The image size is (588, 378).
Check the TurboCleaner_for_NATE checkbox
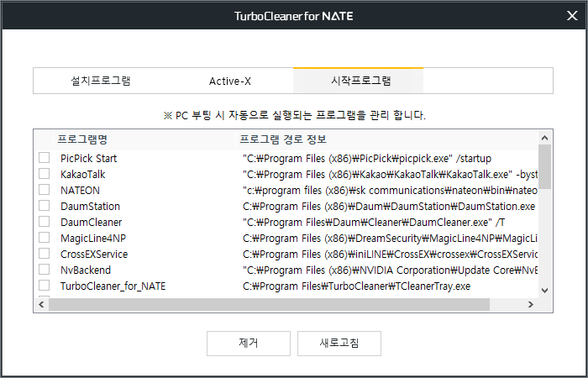coord(44,286)
